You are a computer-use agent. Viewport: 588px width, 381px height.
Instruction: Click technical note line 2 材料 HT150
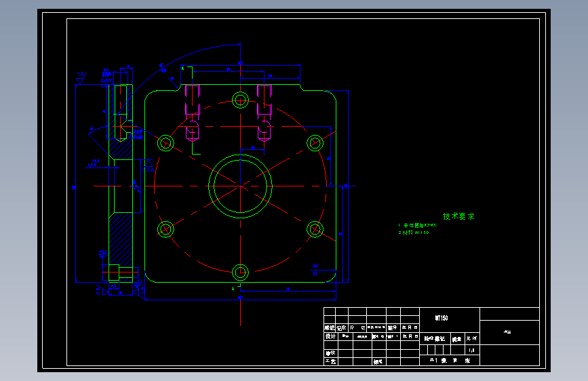tap(414, 233)
